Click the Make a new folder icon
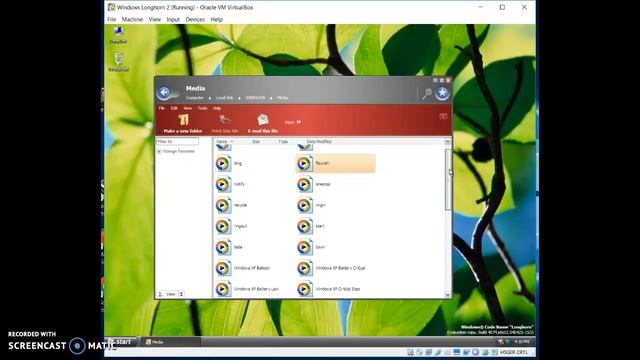640x360 pixels. (183, 120)
